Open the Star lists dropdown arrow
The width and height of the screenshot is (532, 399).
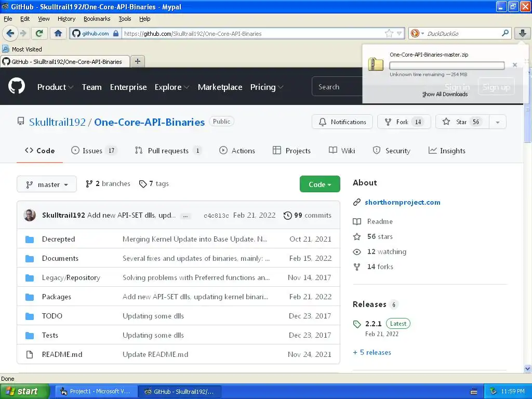(x=497, y=122)
